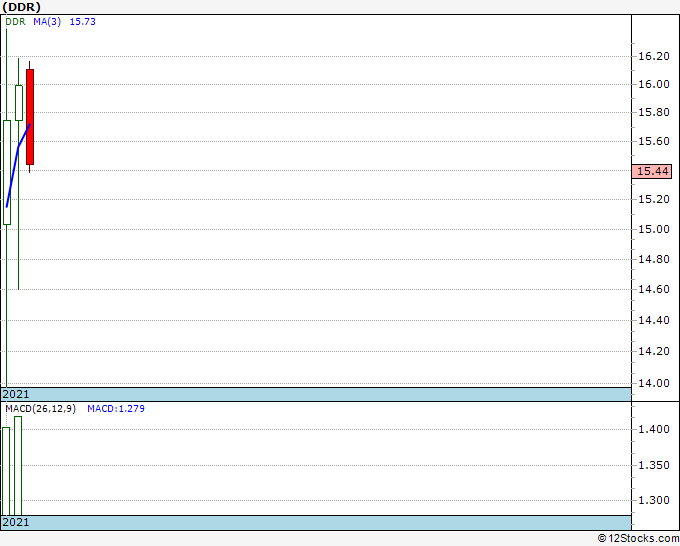Click the first MACD histogram bar

tap(6, 471)
